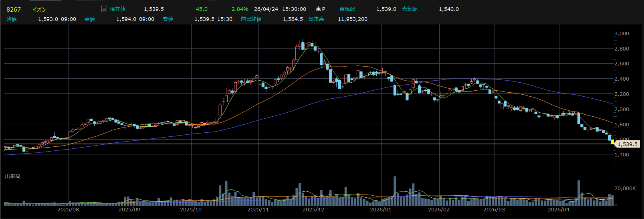Click the tall volume spike in April 2026
The image size is (644, 219).
click(x=579, y=193)
